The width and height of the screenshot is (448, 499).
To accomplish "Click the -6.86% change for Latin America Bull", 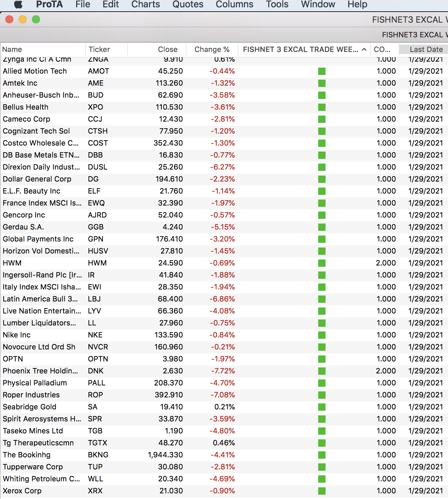I will click(x=222, y=299).
